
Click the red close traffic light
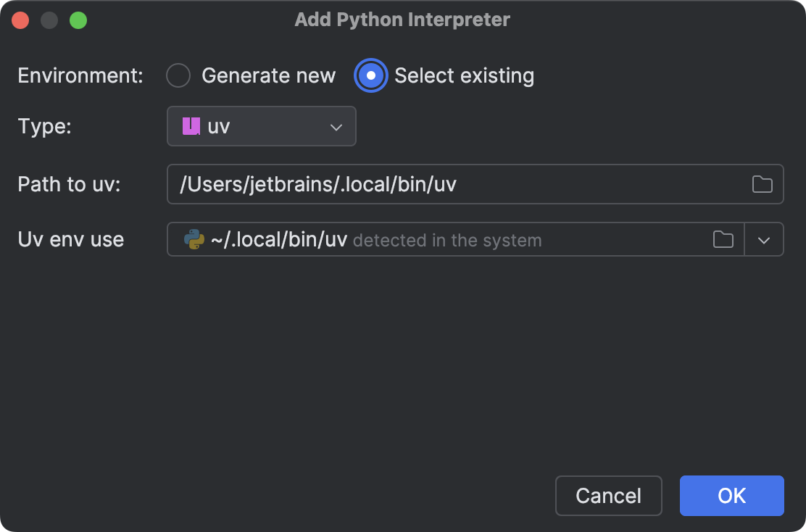(20, 20)
